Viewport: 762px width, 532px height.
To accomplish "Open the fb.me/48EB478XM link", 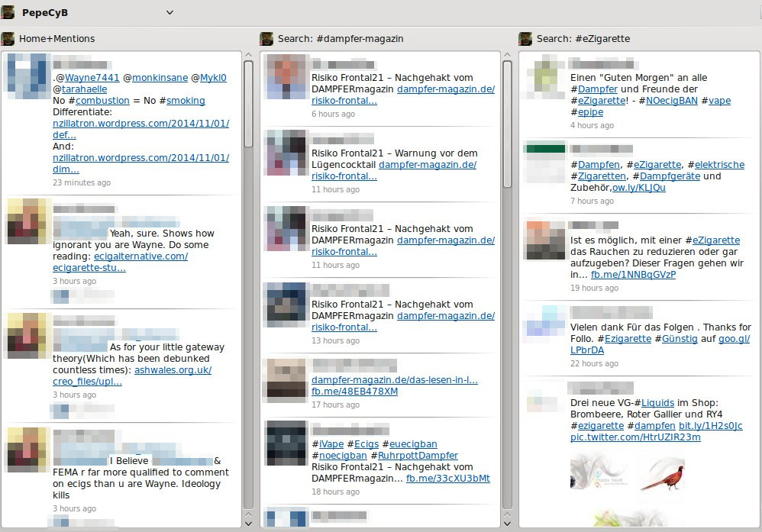I will [x=354, y=392].
